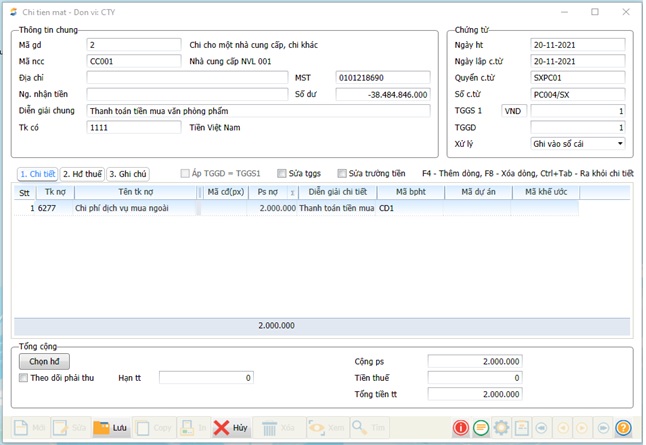
Task: Click the VND currency code field
Action: pos(513,111)
